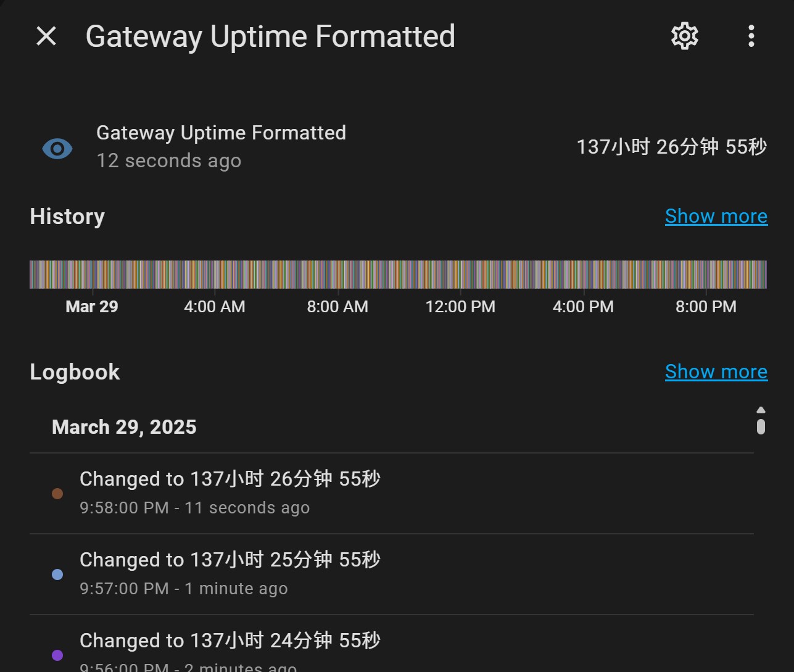Image resolution: width=794 pixels, height=672 pixels.
Task: Click the 9:58:00 PM timestamp text
Action: pyautogui.click(x=124, y=508)
